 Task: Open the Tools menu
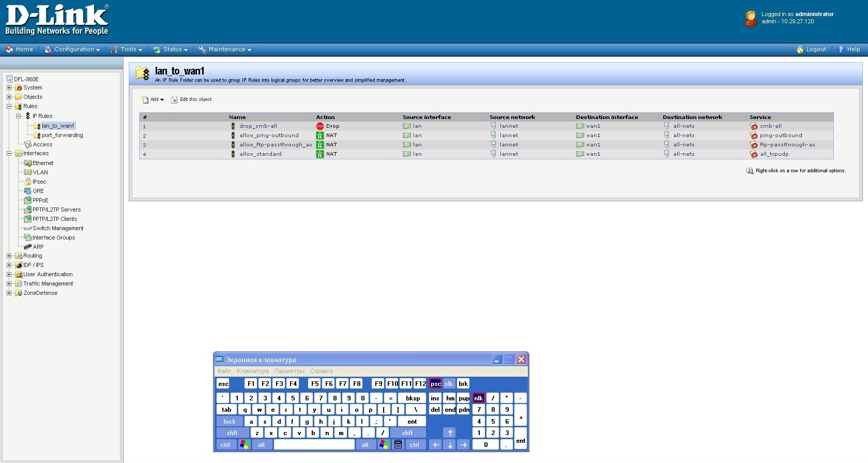131,50
